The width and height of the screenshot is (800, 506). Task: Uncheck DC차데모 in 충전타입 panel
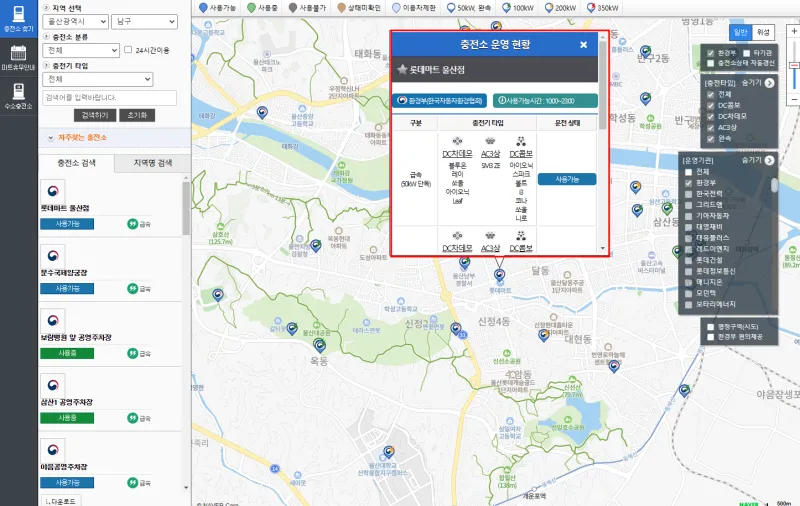pos(711,116)
